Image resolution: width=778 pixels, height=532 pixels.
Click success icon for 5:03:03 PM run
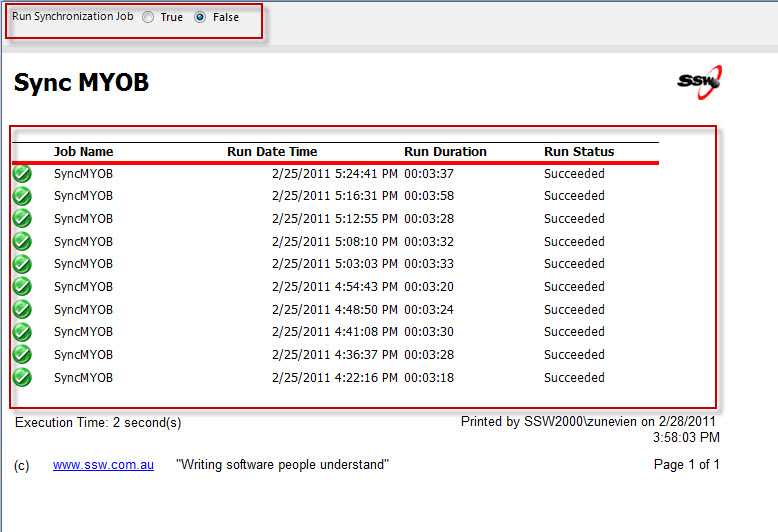point(22,264)
